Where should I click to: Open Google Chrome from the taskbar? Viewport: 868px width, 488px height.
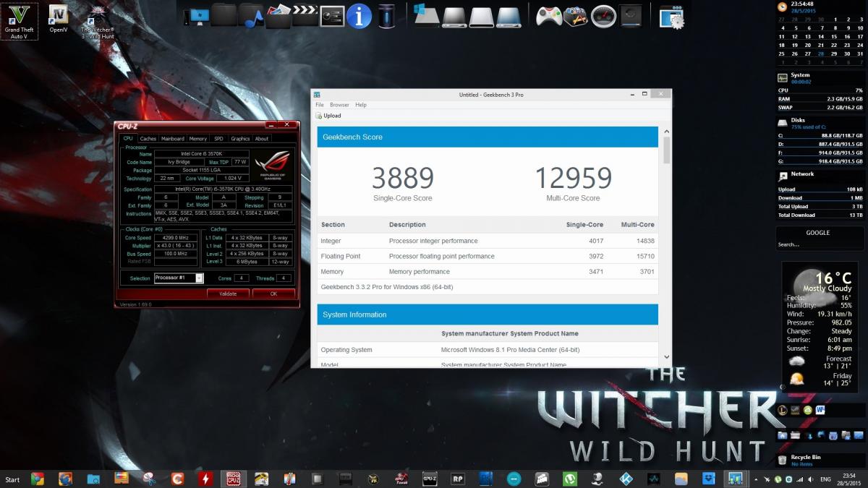point(38,479)
